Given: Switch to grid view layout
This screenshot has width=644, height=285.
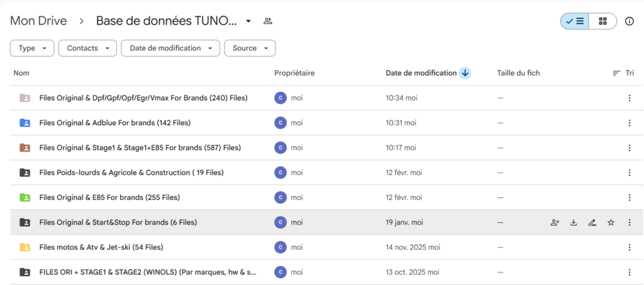Looking at the screenshot, I should point(602,21).
